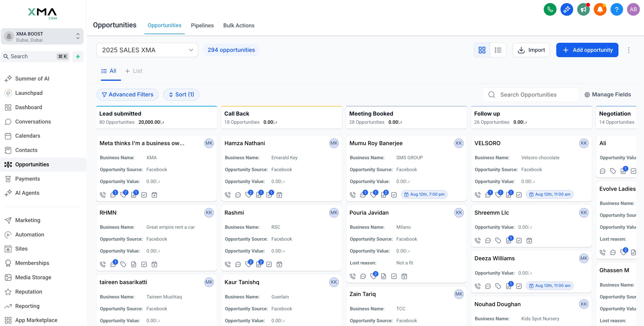Switch to the Pipelines tab
The height and width of the screenshot is (326, 644).
(202, 25)
